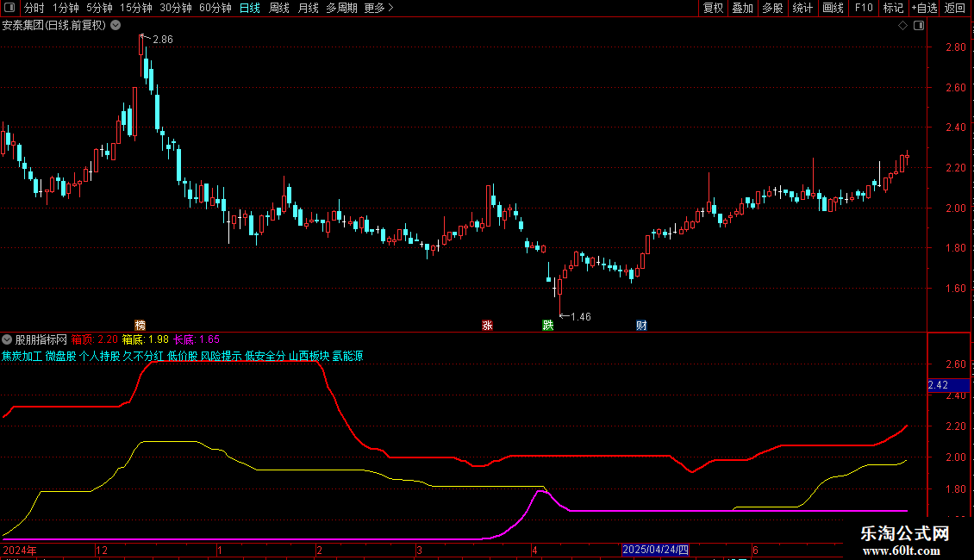Switch to the 5分钟 chart

[99, 8]
